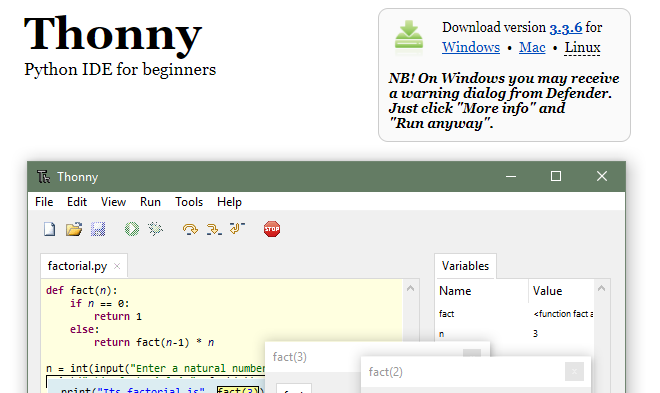Click the Step over arrow icon
The height and width of the screenshot is (393, 660).
(x=190, y=229)
